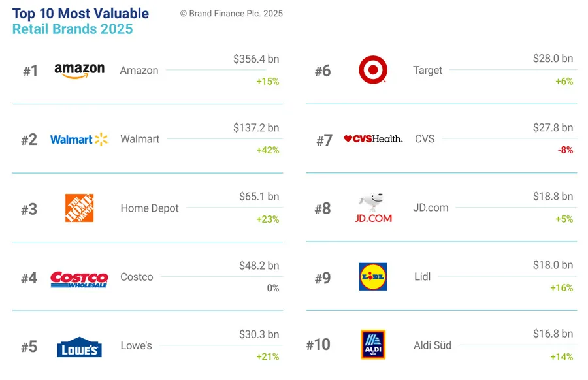Click Costco's 0% change value

273,288
